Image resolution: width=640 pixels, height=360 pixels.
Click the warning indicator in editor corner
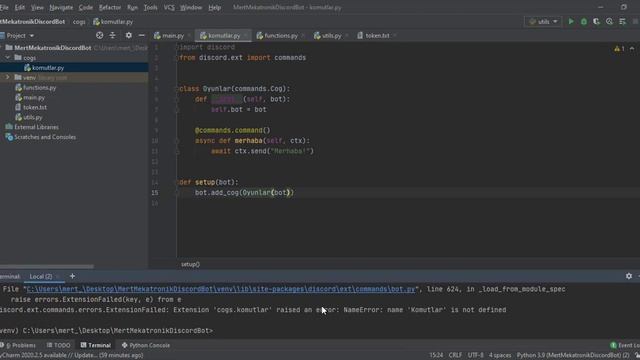[x=619, y=49]
